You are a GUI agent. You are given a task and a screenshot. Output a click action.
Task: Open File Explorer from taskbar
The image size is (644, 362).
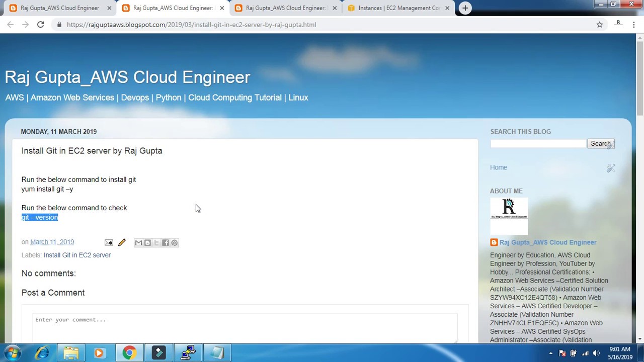(71, 353)
